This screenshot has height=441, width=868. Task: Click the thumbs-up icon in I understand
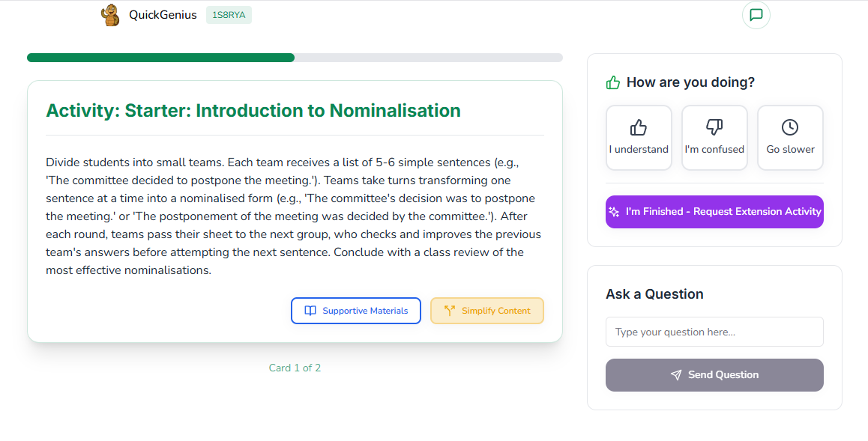[x=639, y=127]
